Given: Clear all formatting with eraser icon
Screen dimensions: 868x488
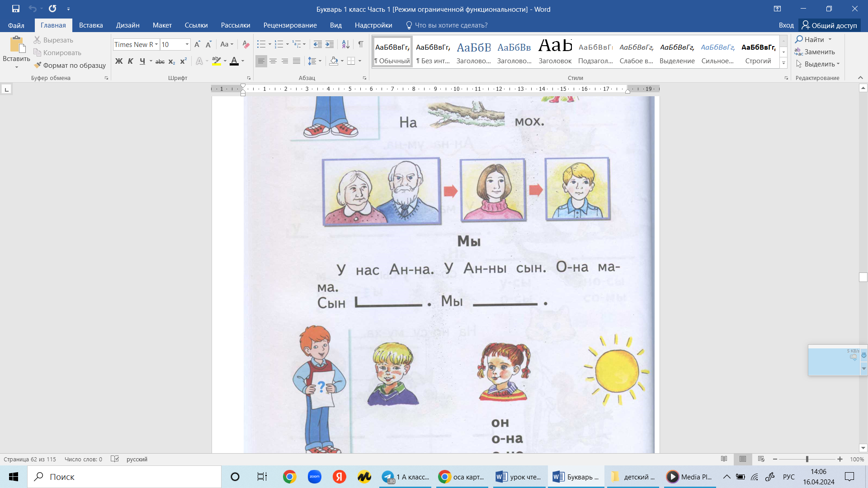Looking at the screenshot, I should point(246,44).
